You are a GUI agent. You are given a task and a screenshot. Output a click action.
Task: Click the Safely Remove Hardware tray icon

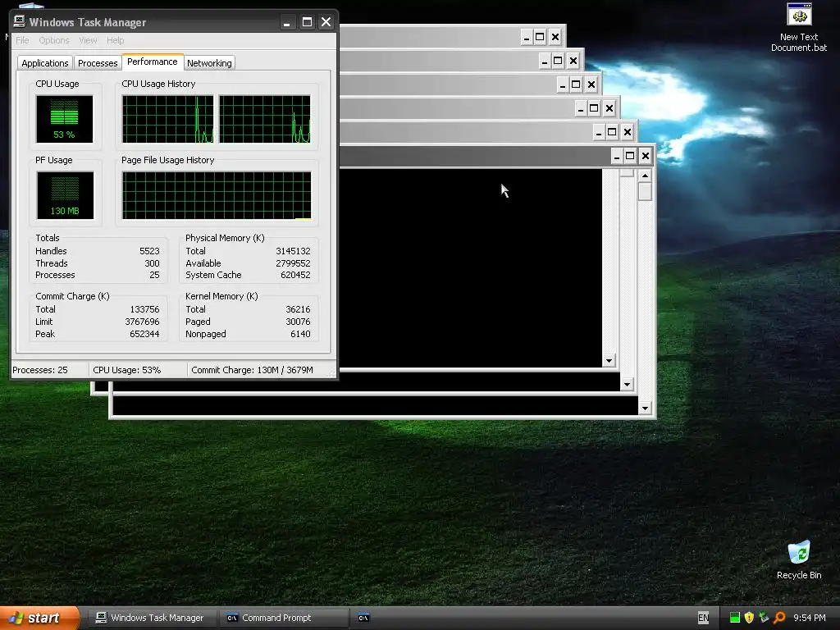pos(764,618)
